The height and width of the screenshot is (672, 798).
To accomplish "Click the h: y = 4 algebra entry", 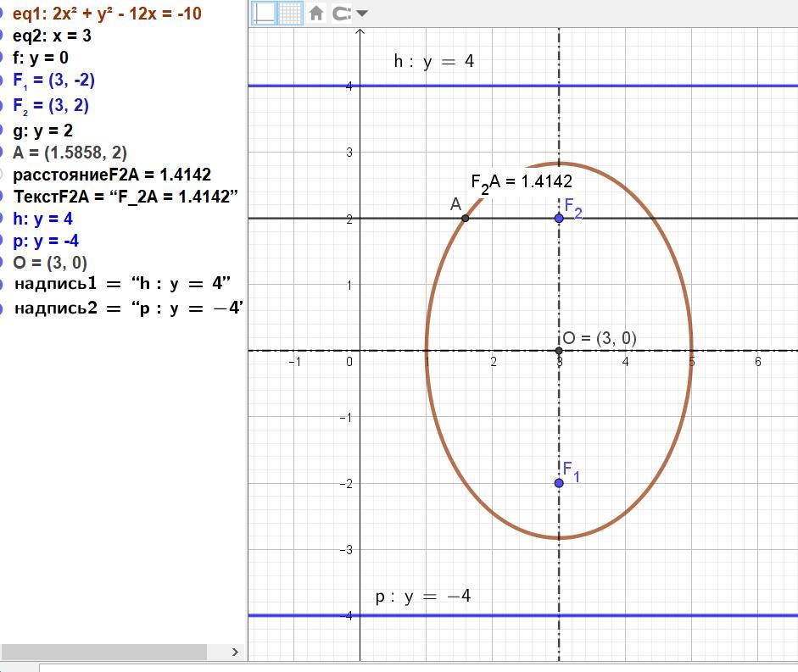I will (x=43, y=219).
